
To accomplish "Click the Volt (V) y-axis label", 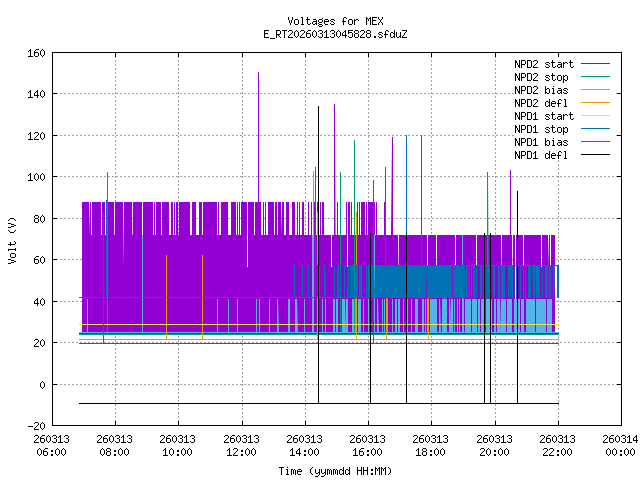I will (x=12, y=240).
